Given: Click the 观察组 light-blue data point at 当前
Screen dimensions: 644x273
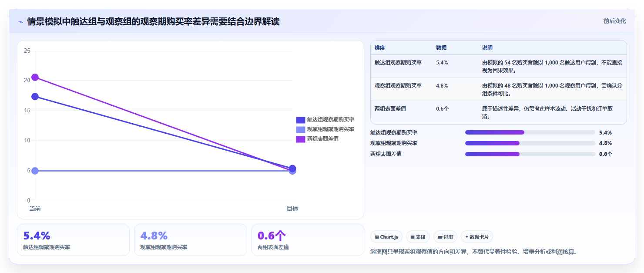Looking at the screenshot, I should pos(35,171).
